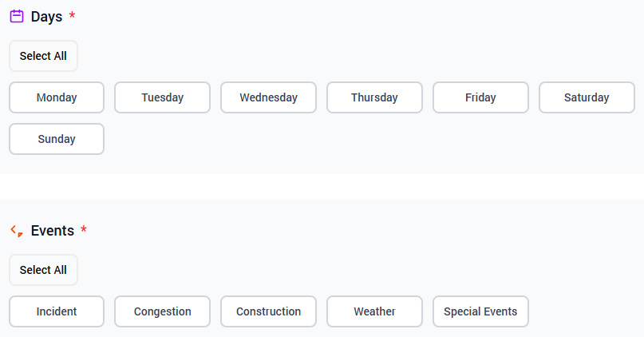Enable Wednesday in the Days section
The width and height of the screenshot is (644, 337).
268,97
